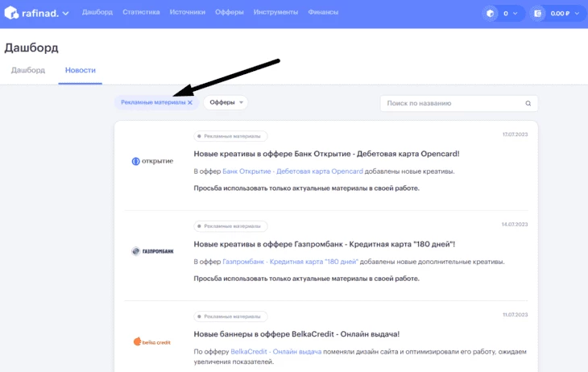Open the Источники menu item
The height and width of the screenshot is (372, 588).
188,12
